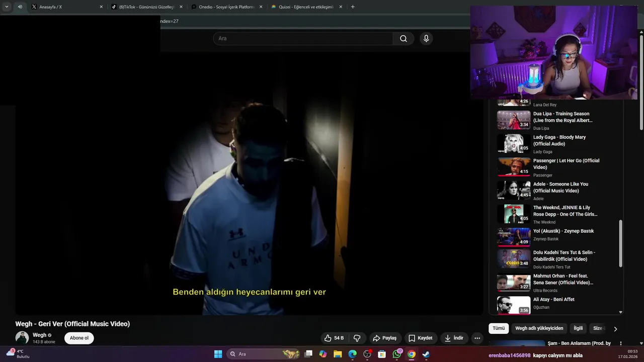644x362 pixels.
Task: Click the Ultra Records channel name
Action: 545,291
